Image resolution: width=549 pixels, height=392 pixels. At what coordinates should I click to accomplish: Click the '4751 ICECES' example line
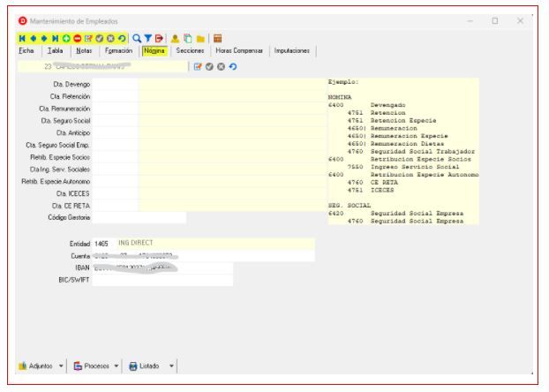pos(371,190)
